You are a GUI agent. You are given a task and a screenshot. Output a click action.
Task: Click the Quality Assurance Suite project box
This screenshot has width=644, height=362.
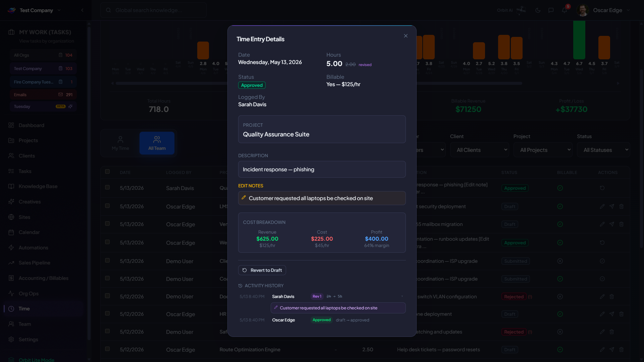click(x=322, y=129)
